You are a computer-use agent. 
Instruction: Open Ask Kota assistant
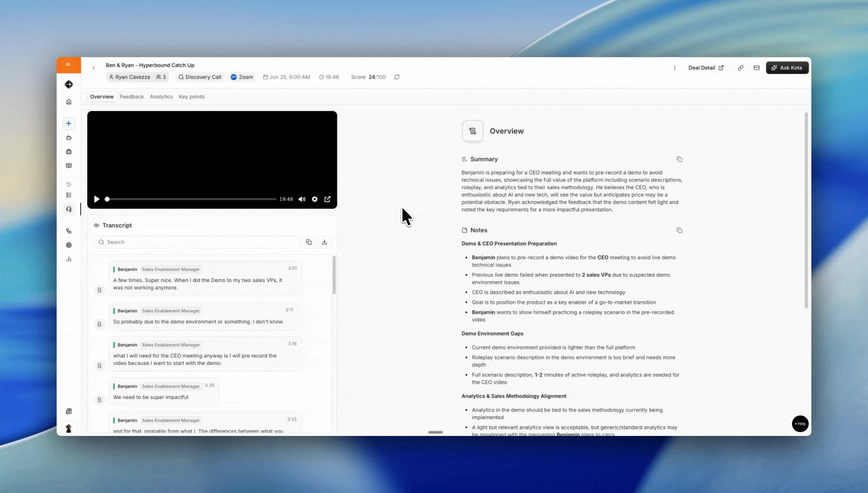click(787, 68)
